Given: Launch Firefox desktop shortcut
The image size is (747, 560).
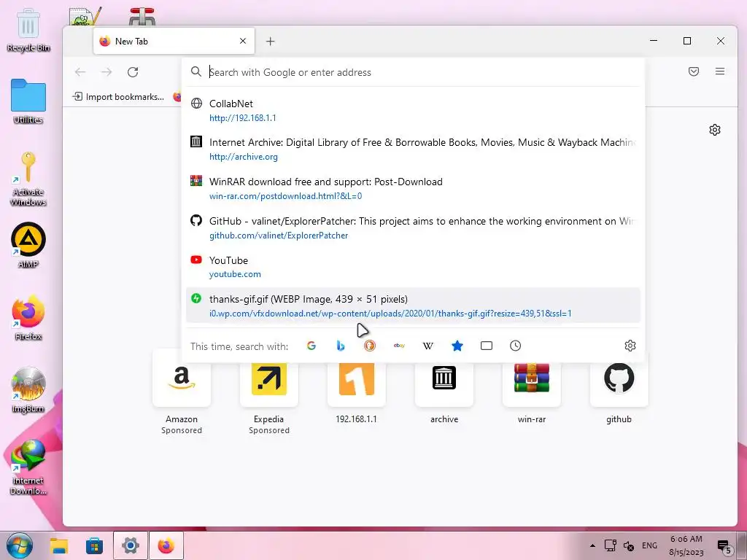Looking at the screenshot, I should click(x=28, y=318).
